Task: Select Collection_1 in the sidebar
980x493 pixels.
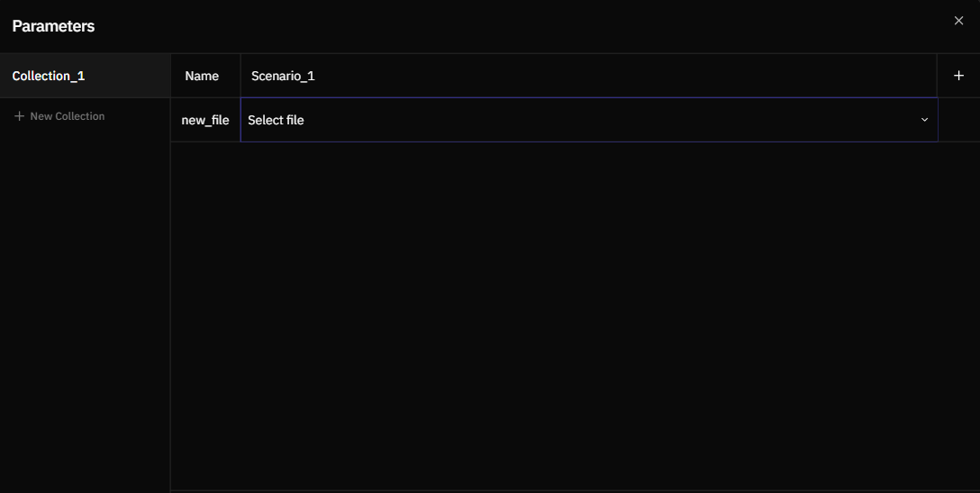Action: pyautogui.click(x=49, y=76)
